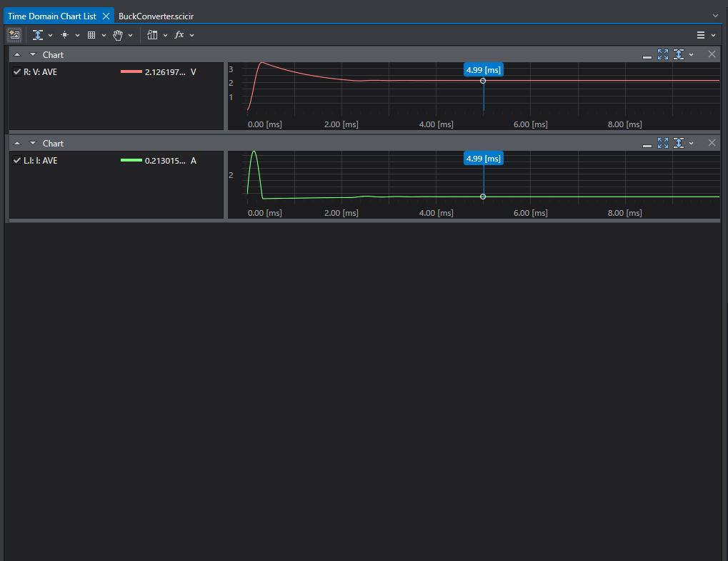Close the Time Domain Chart List tab

pyautogui.click(x=106, y=16)
